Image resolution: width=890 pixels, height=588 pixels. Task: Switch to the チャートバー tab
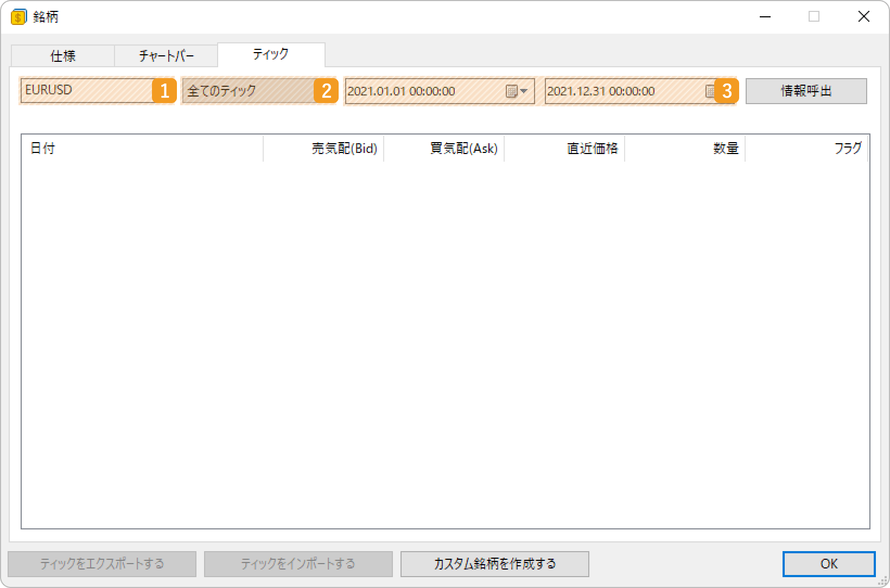click(166, 56)
